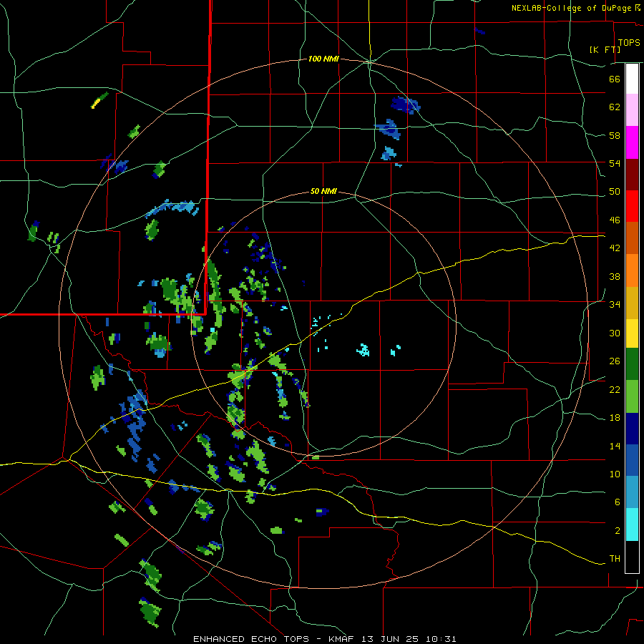Click the bright orange legend color band
644x644 pixels.
632,270
